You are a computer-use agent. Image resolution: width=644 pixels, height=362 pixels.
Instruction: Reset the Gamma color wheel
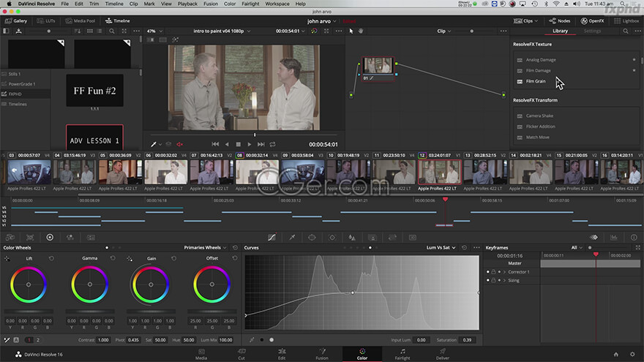click(x=113, y=258)
